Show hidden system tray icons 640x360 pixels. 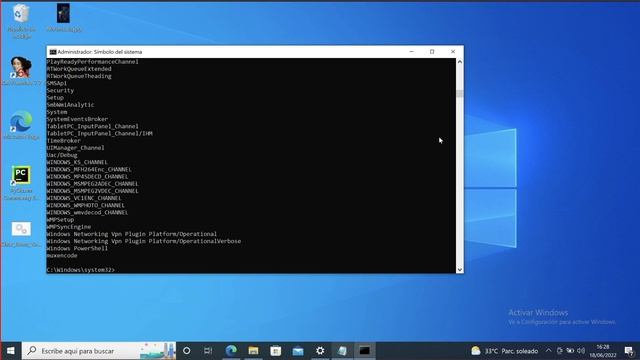click(x=548, y=351)
